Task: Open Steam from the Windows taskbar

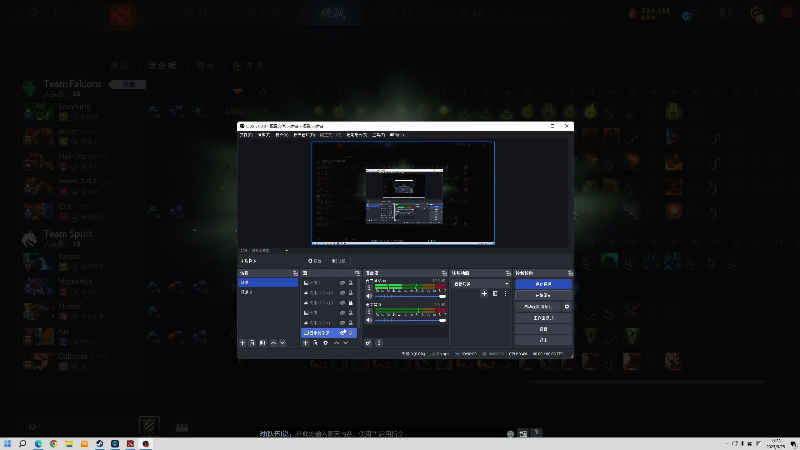Action: [x=99, y=444]
